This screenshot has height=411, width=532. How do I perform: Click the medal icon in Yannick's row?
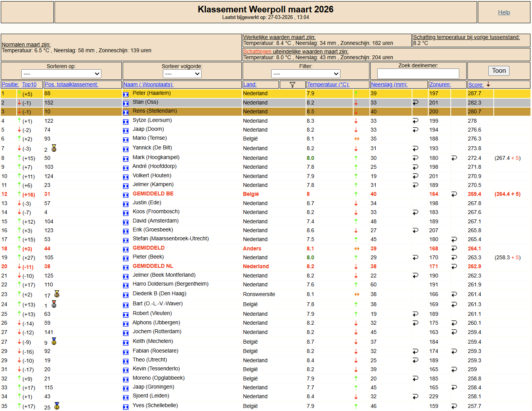pos(54,148)
